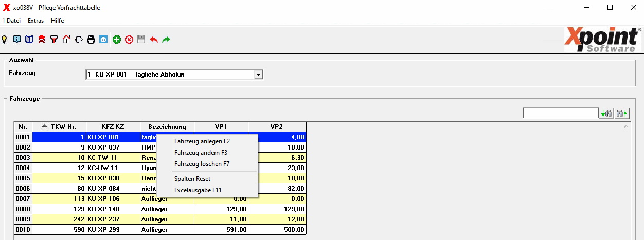Select Excelausgabe F11 from context menu
Screen dimensions: 644x240
(207, 190)
